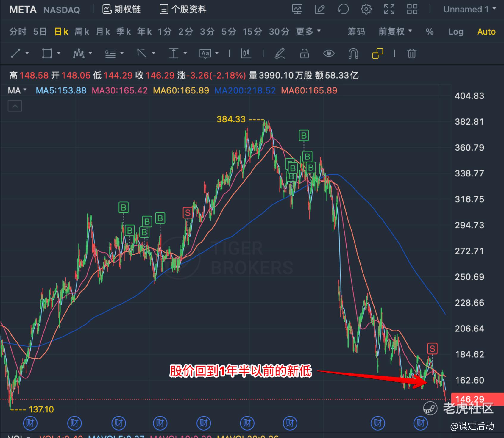
Task: Toggle Log scale
Action: point(456,32)
